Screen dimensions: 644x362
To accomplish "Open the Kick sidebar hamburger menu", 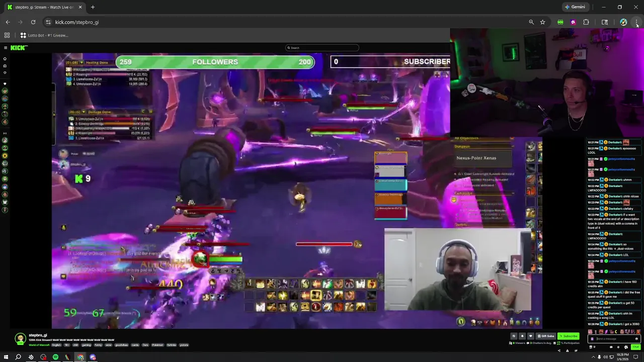I will 5,48.
